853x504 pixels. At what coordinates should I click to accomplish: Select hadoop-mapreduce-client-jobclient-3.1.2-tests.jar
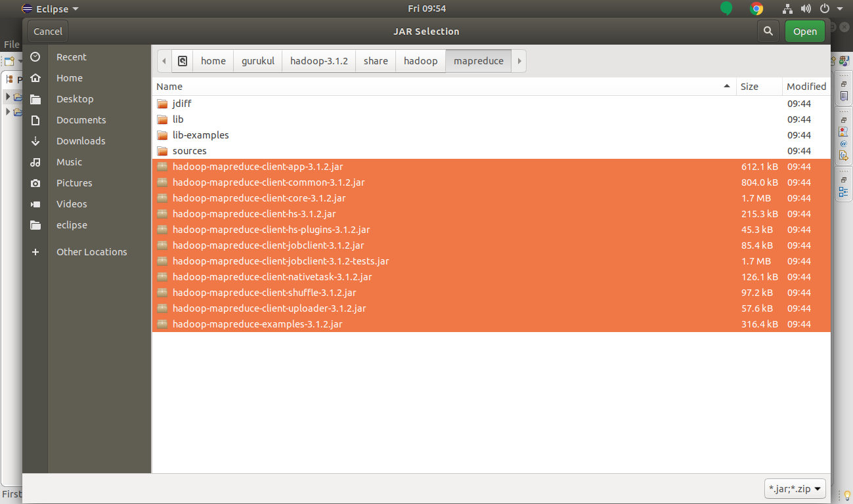point(491,261)
